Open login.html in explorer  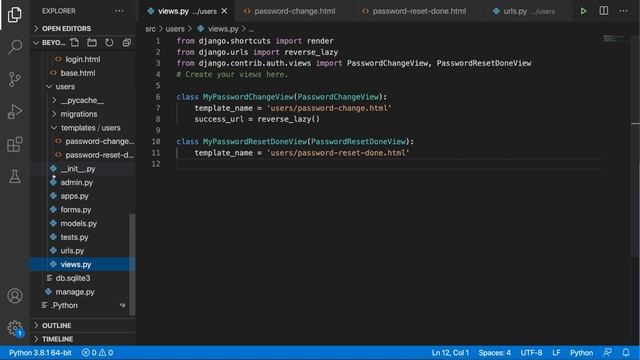[x=82, y=59]
